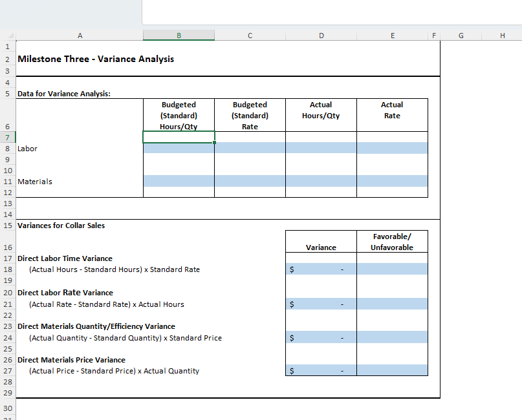Select Direct Labor Rate Variance amount cell

tap(321, 304)
